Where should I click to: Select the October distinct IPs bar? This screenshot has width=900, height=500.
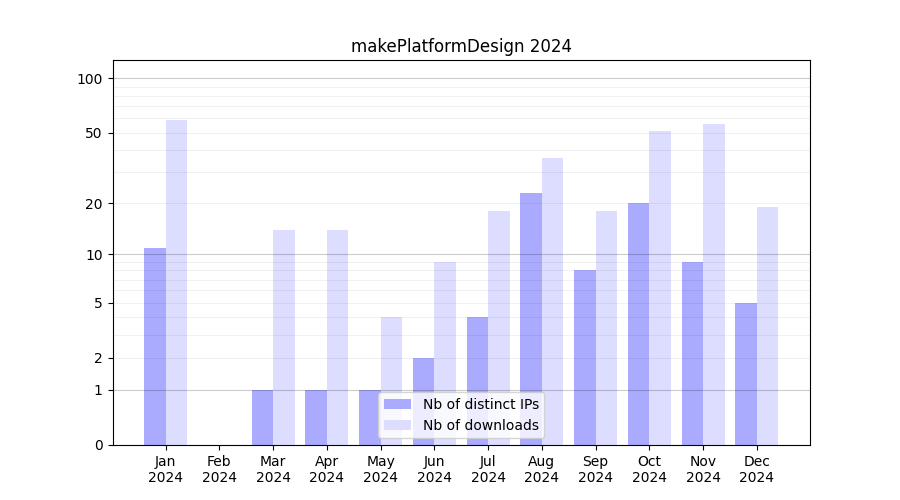(x=638, y=324)
